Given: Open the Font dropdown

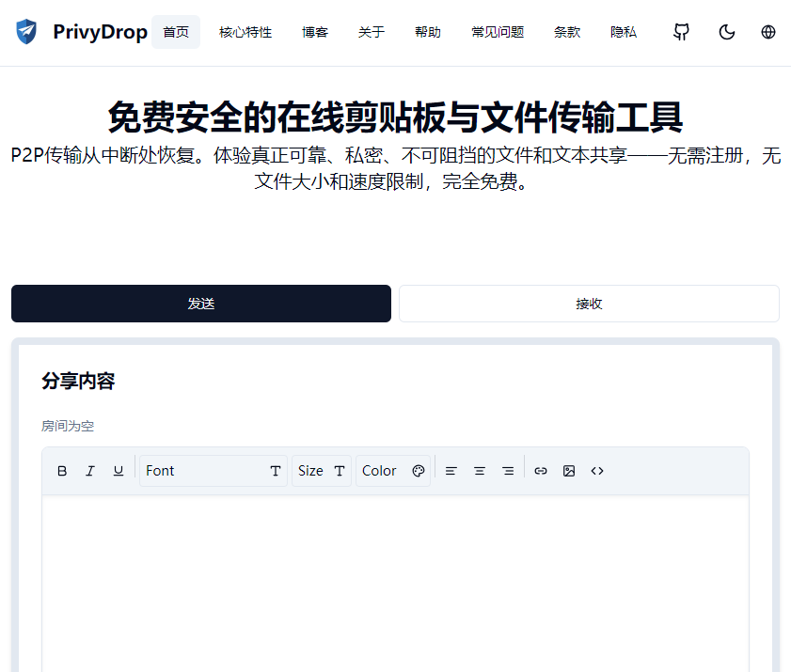Looking at the screenshot, I should point(214,471).
